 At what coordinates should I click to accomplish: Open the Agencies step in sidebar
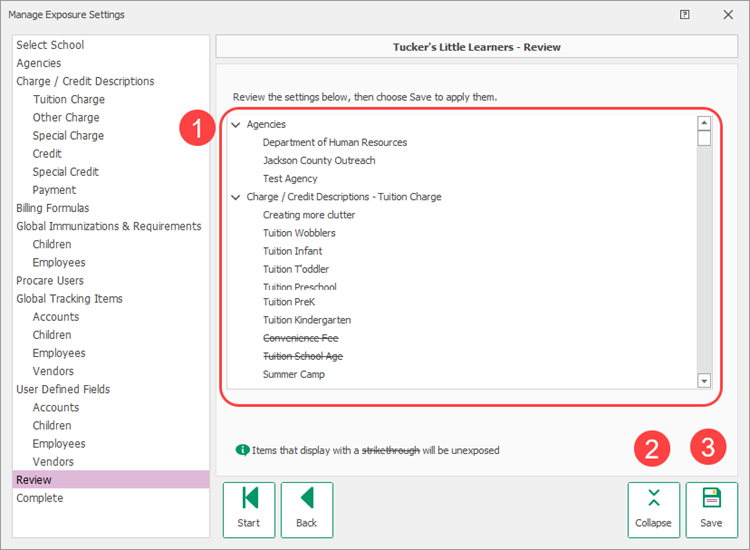(x=39, y=63)
